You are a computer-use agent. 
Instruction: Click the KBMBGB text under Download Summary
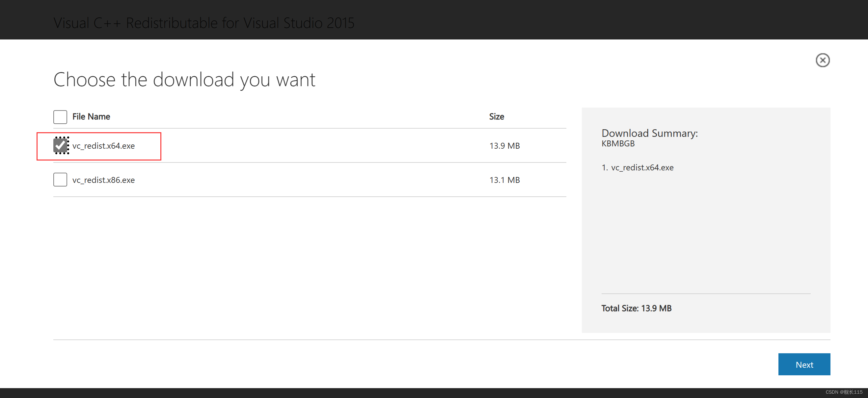tap(618, 143)
